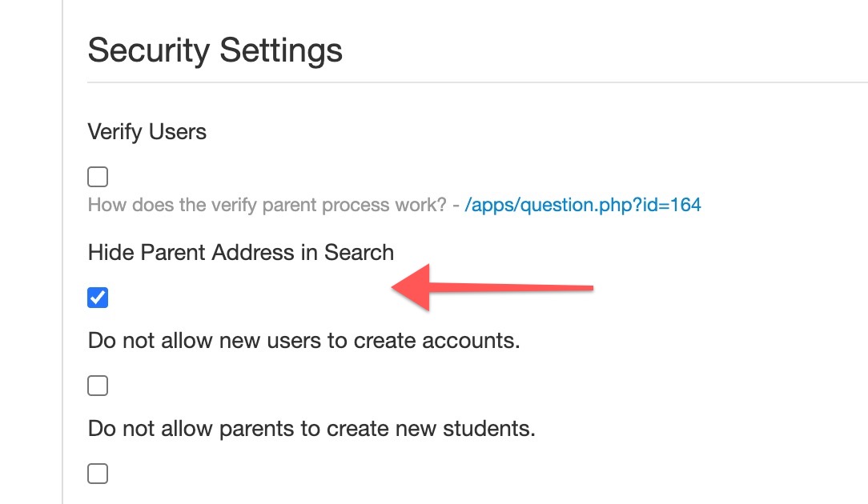The height and width of the screenshot is (504, 868).
Task: Click the 'How does the verify parent process work?' help text
Action: pos(267,206)
